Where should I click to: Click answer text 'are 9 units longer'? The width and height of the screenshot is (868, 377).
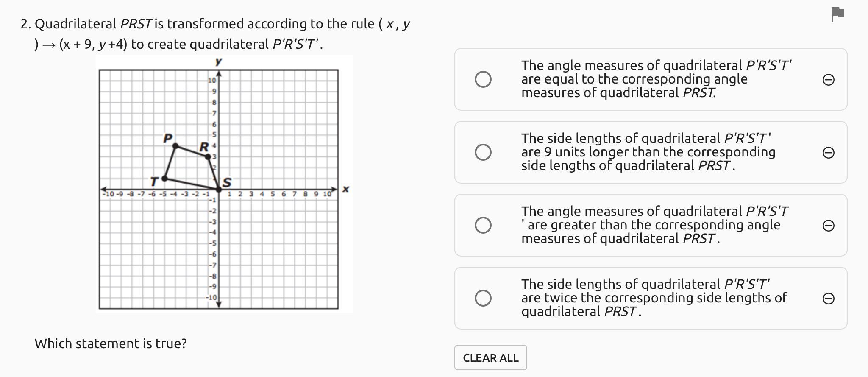648,152
